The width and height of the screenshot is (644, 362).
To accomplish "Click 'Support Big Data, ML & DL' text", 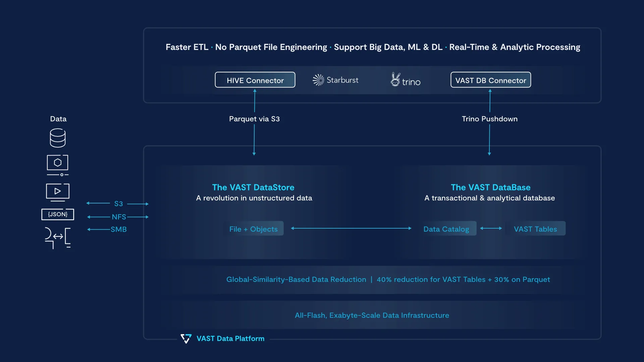I will point(388,47).
